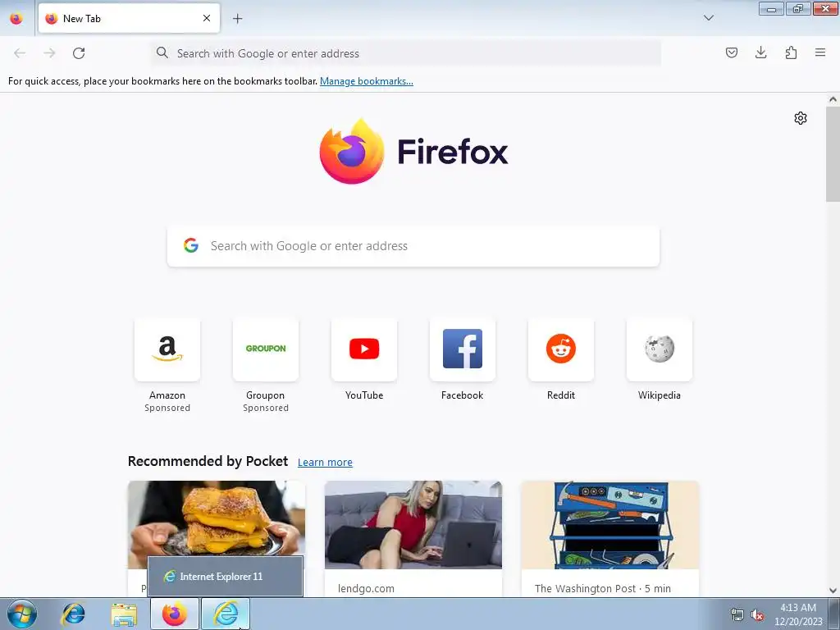
Task: Click the Firefox View icon left of the tab
Action: [x=16, y=18]
